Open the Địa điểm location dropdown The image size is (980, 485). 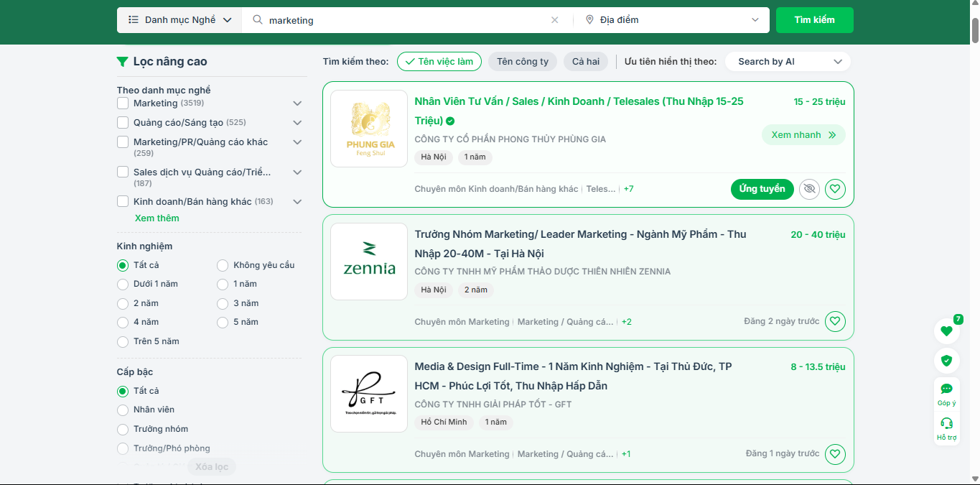coord(671,20)
